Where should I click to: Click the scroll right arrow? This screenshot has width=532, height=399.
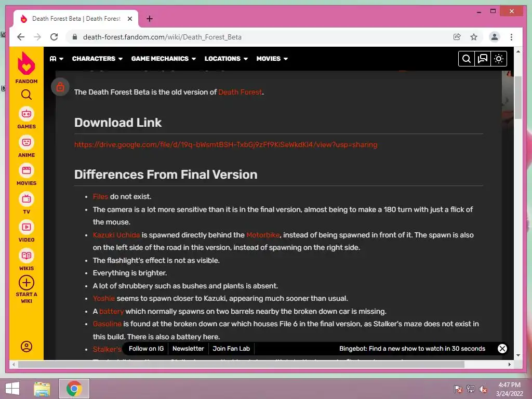(x=509, y=364)
